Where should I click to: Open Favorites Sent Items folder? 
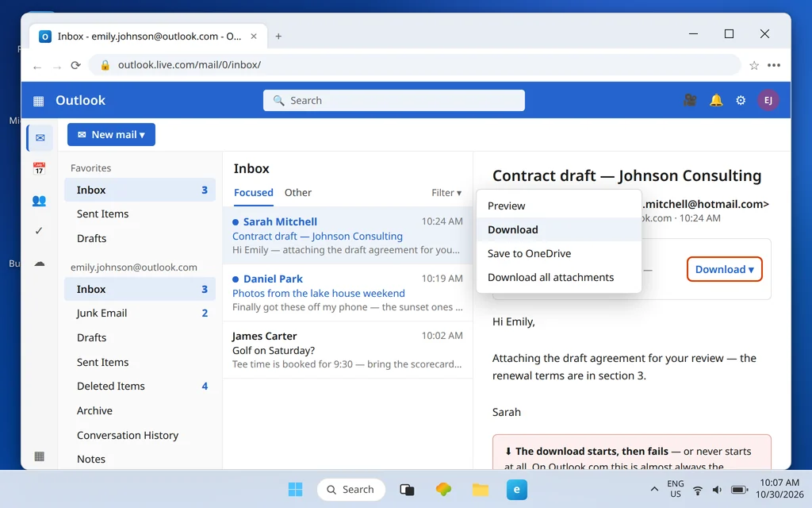coord(140,214)
